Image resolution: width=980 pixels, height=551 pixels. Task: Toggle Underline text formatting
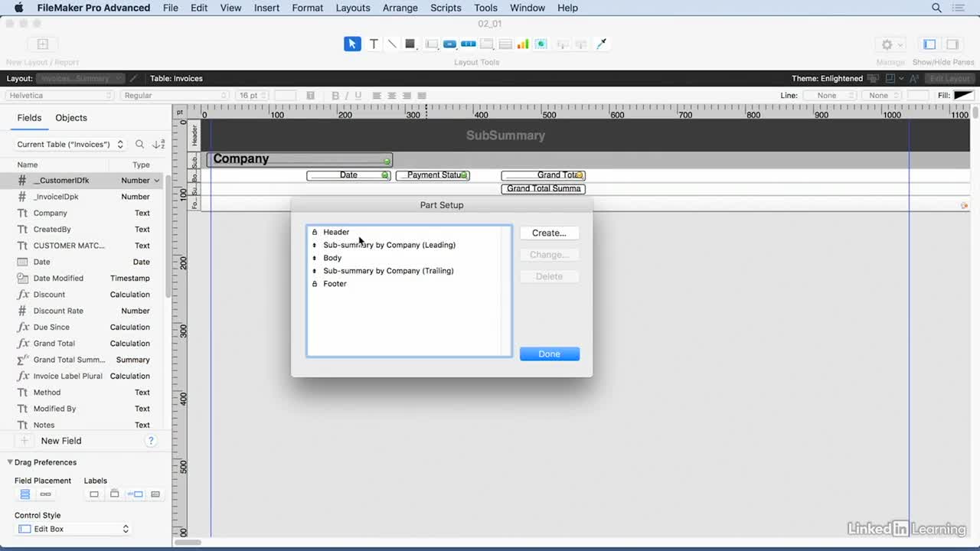pos(358,96)
